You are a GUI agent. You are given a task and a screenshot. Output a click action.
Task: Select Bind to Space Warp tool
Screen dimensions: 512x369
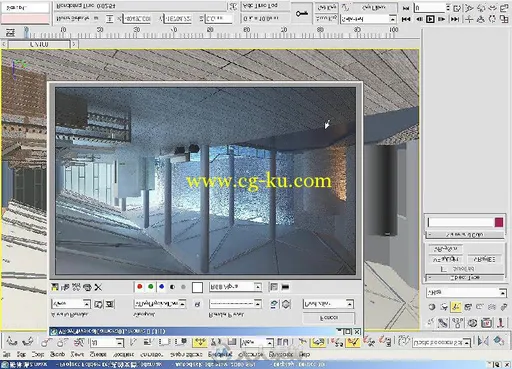click(x=79, y=342)
